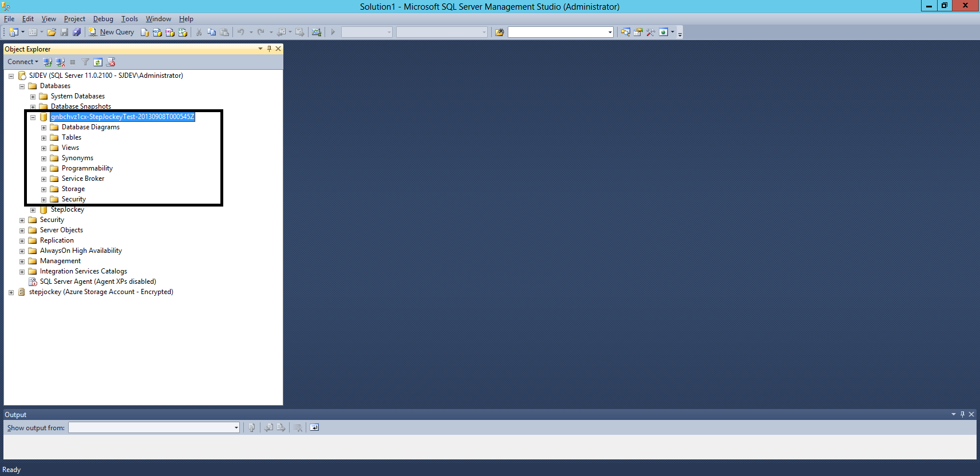Viewport: 980px width, 476px height.
Task: Click the Undo arrow icon
Action: [241, 32]
